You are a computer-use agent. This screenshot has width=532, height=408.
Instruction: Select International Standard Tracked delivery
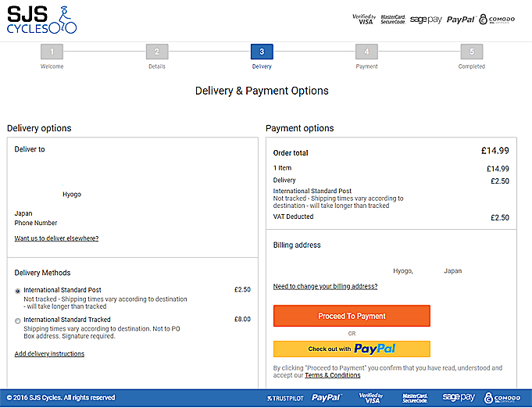click(18, 320)
